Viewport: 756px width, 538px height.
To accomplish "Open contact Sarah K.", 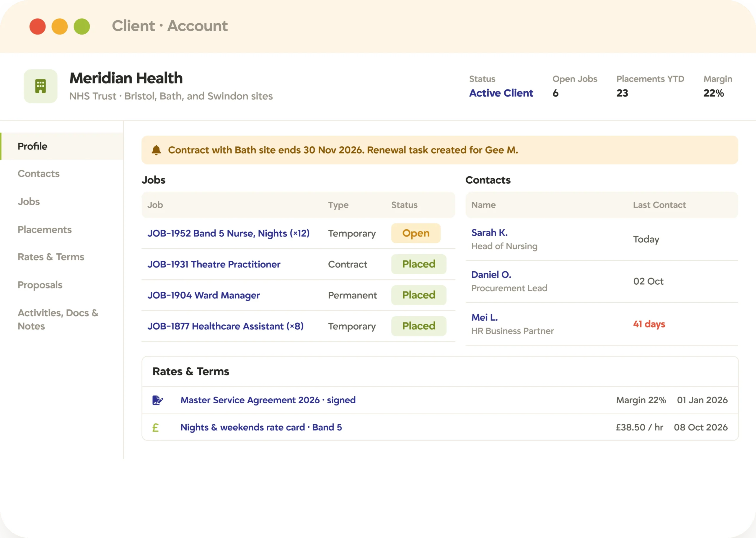I will click(489, 233).
